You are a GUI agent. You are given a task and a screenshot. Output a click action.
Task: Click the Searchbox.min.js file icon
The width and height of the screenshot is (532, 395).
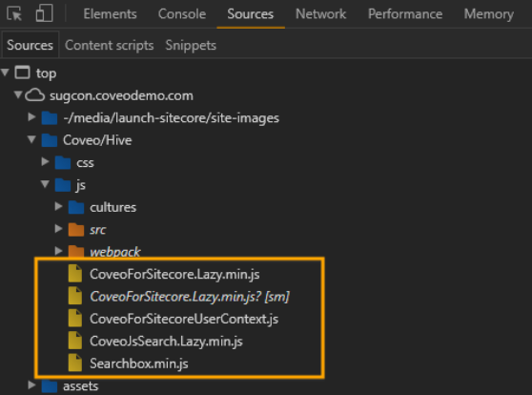pos(75,364)
